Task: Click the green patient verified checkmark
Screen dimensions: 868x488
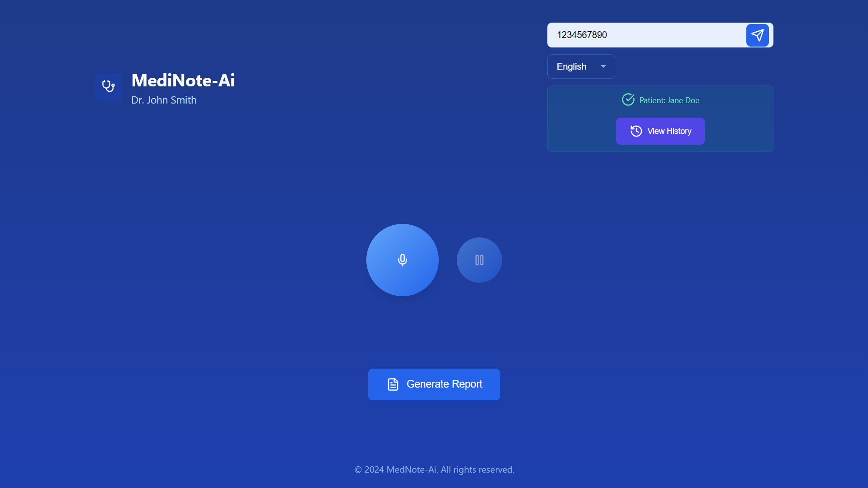Action: (628, 99)
